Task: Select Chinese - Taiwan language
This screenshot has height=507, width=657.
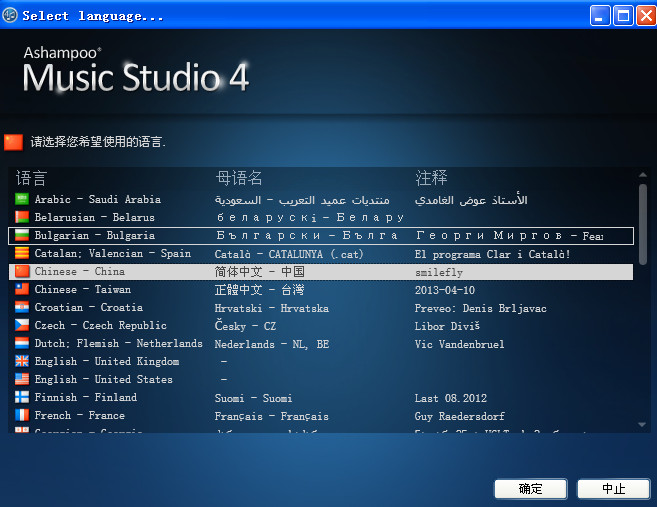Action: click(321, 290)
